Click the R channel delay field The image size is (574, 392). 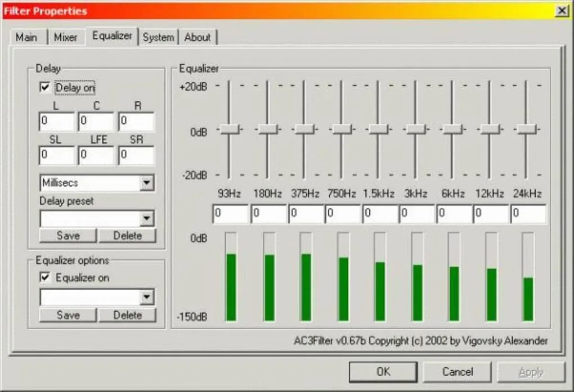[x=136, y=121]
